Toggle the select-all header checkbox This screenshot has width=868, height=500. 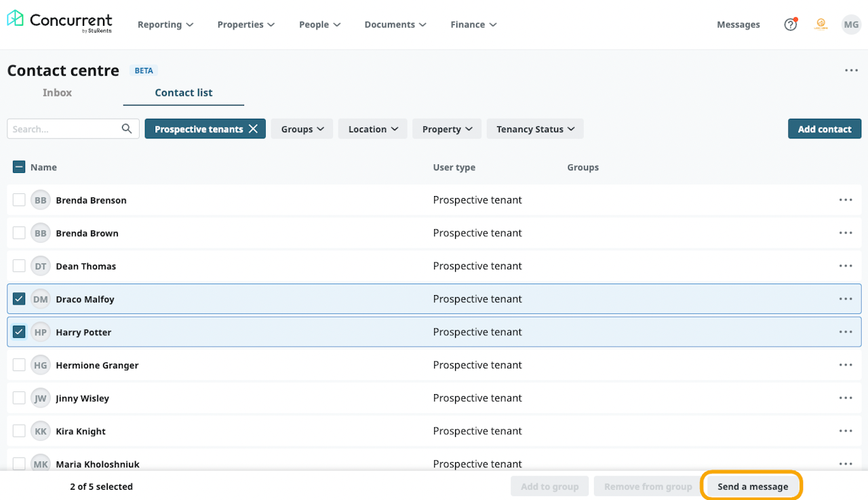[x=19, y=167]
